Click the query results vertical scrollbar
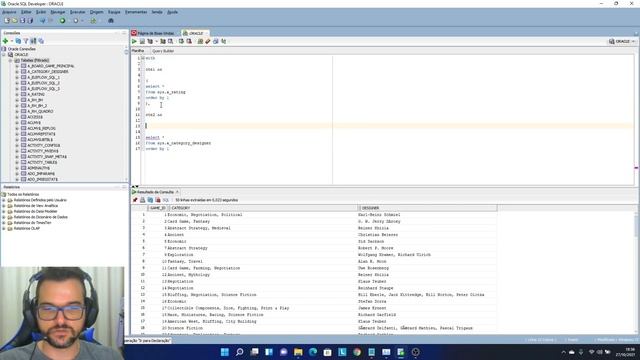 click(637, 272)
